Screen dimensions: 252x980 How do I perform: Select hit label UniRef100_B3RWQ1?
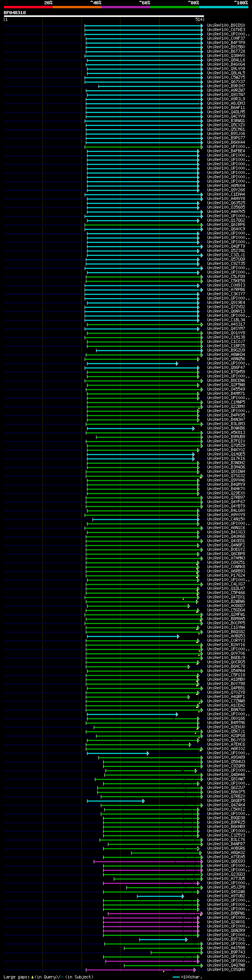[x=226, y=121]
